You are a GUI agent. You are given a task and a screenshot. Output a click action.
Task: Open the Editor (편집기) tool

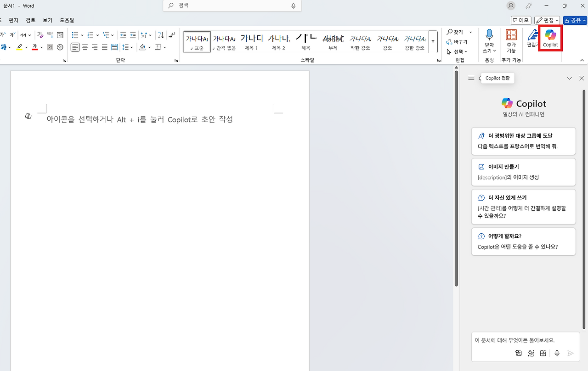point(532,38)
